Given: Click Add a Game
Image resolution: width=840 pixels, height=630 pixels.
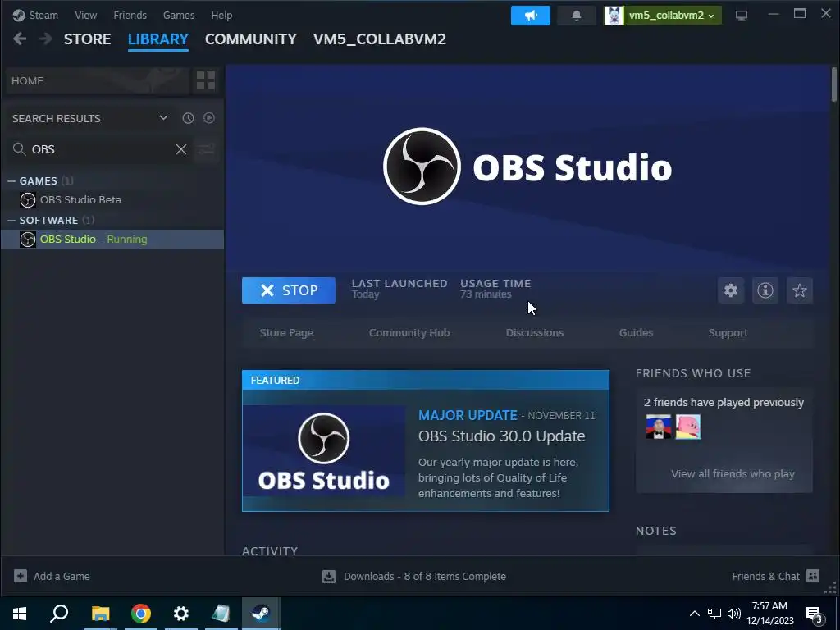Looking at the screenshot, I should pyautogui.click(x=52, y=577).
